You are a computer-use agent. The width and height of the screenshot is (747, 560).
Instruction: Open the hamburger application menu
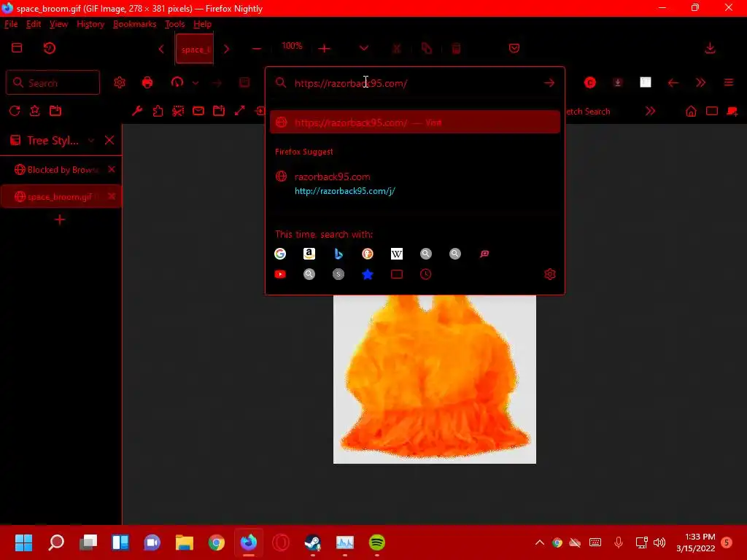729,83
